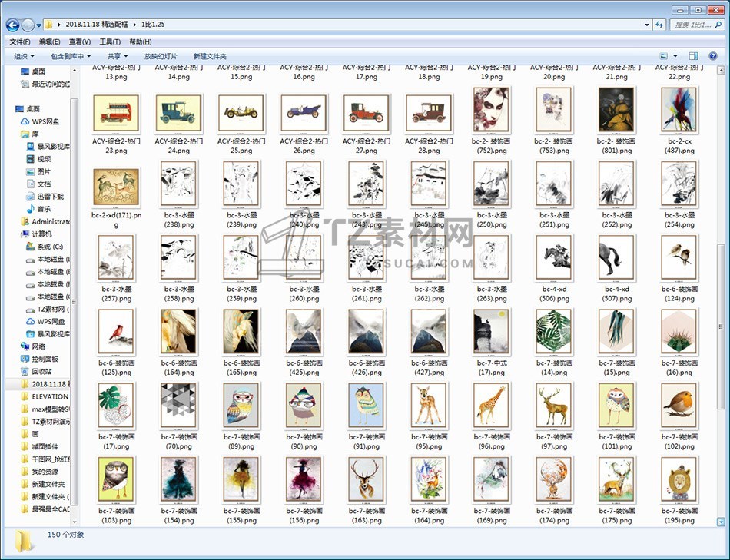The height and width of the screenshot is (560, 730).
Task: Open the 文件(F) menu
Action: coord(19,42)
